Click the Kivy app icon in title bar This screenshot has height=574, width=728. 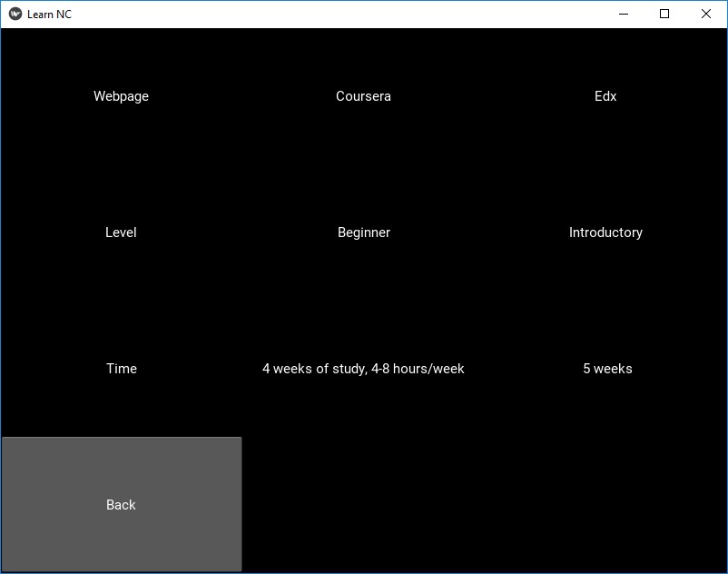click(15, 14)
